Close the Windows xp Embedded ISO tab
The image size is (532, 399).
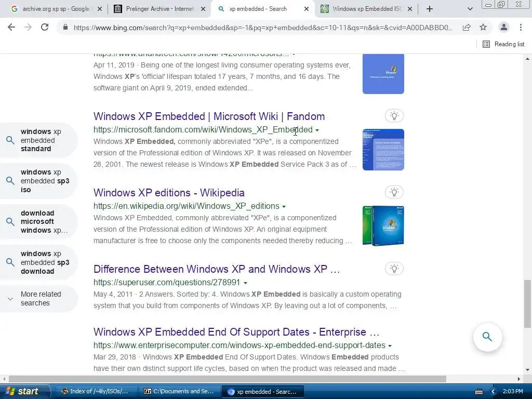[x=410, y=9]
